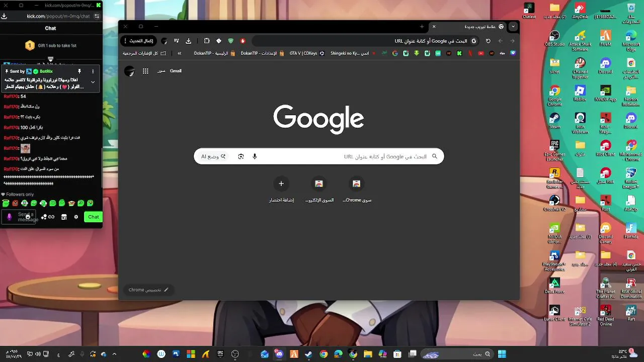
Task: Click the microphone icon in Kick chat
Action: tap(9, 217)
